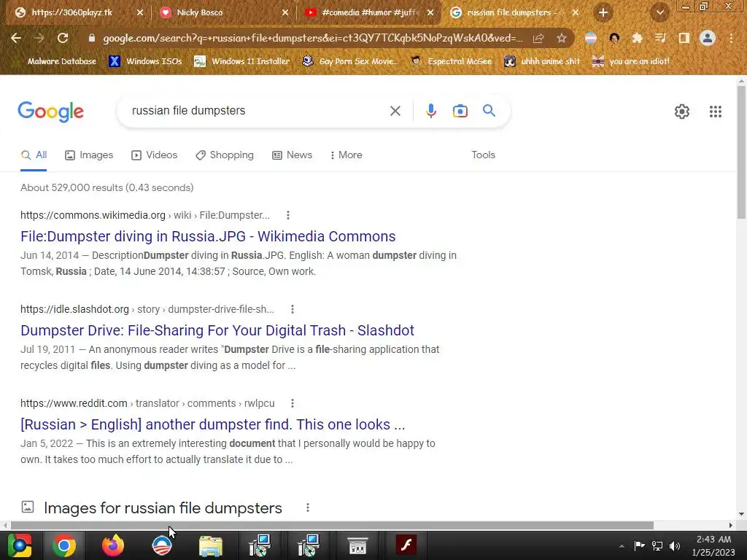Click the horizontal scrollbar

click(332, 525)
